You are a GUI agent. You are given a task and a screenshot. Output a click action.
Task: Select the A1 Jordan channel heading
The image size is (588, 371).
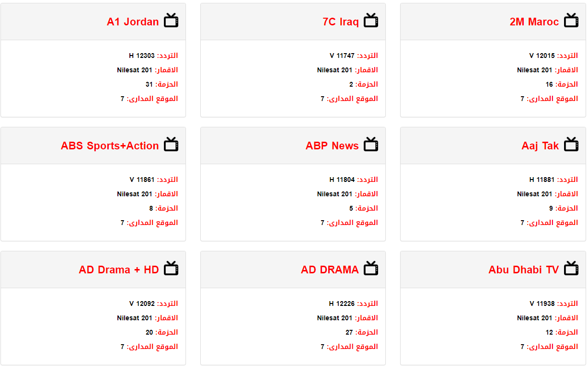(133, 22)
